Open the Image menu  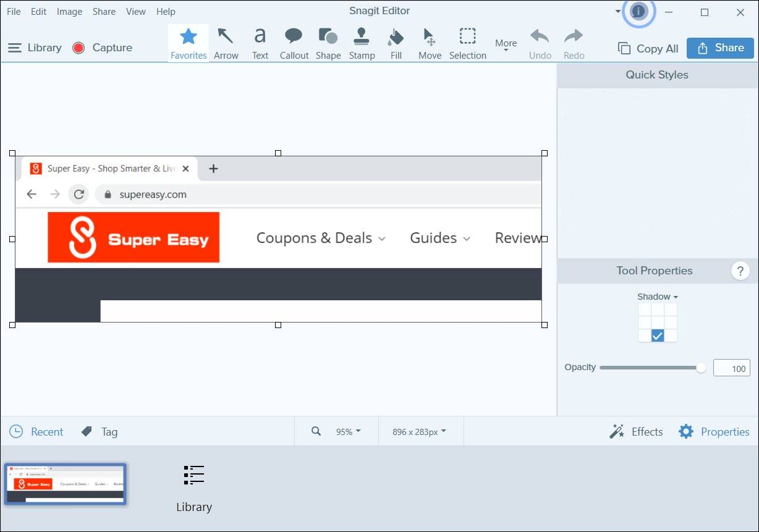[x=69, y=11]
